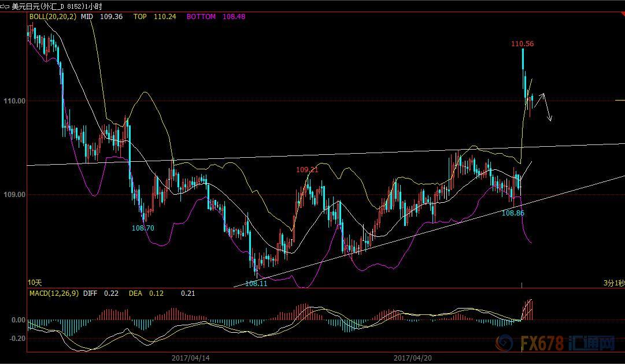Screen dimensions: 625x364
Task: Click the link icon beside the chart title
Action: tap(5, 7)
